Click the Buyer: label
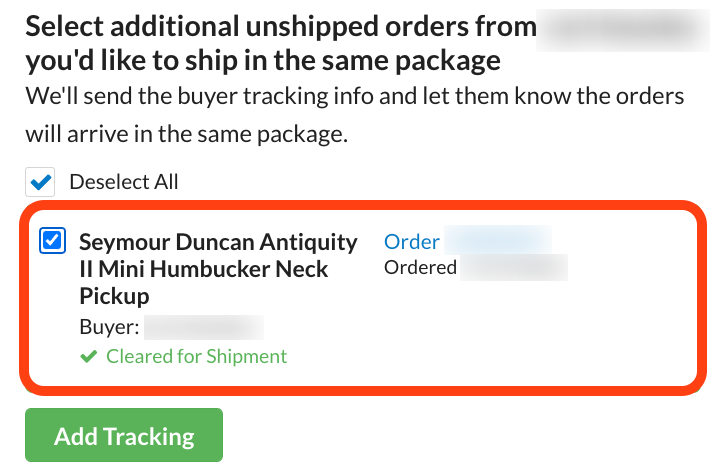Screen dimensions: 719x473 pyautogui.click(x=108, y=327)
